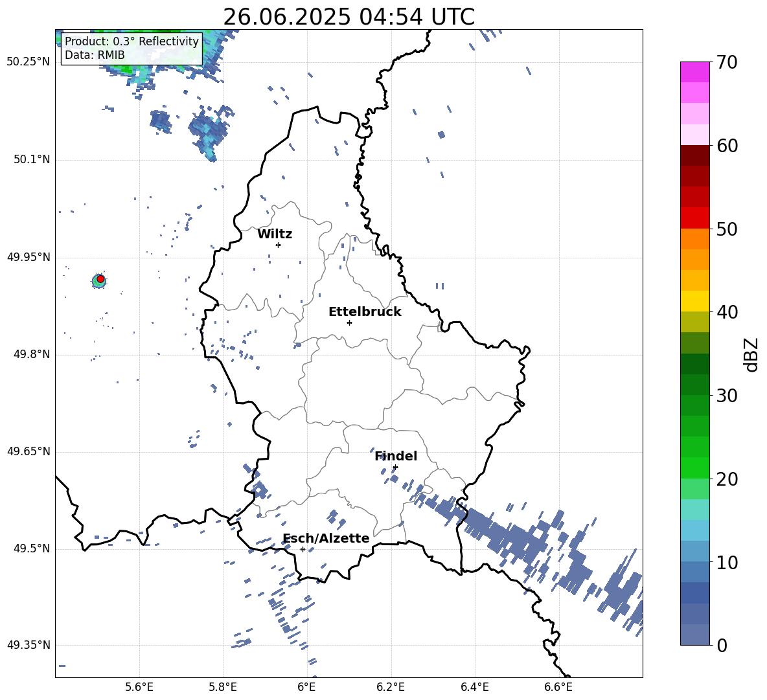The height and width of the screenshot is (700, 767).
Task: Pick the slate blue swatch at 0 dBZ
Action: 695,635
